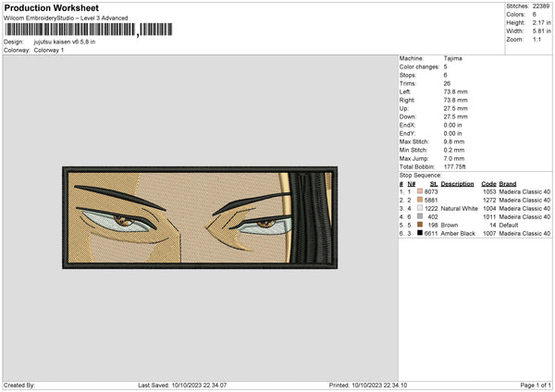Viewport: 555px width, 392px height.
Task: Click the 'Code' column header
Action: pyautogui.click(x=488, y=184)
